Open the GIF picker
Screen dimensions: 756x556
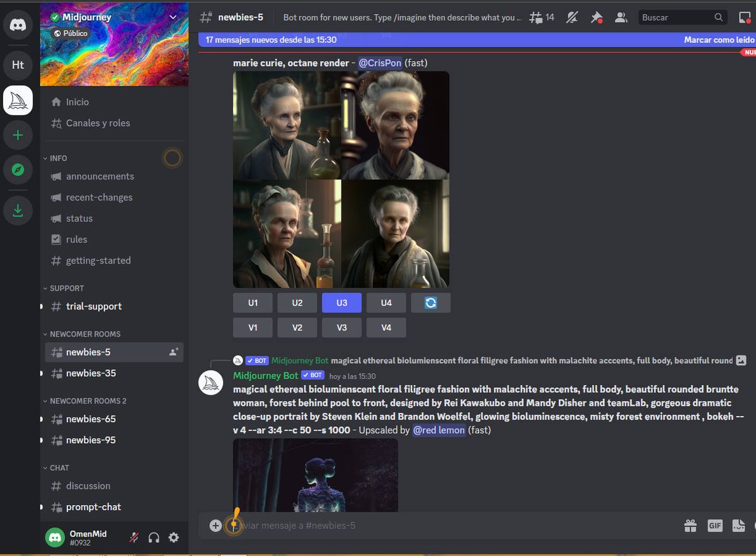pos(714,525)
